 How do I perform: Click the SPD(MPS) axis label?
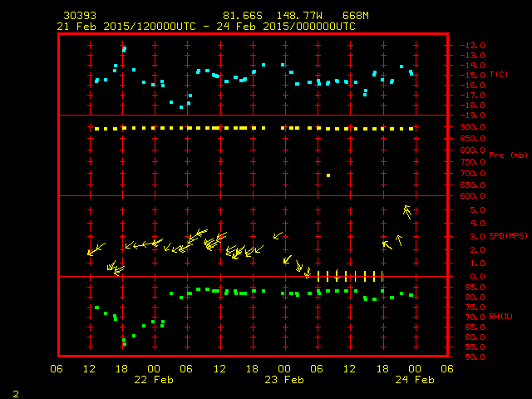(x=508, y=235)
